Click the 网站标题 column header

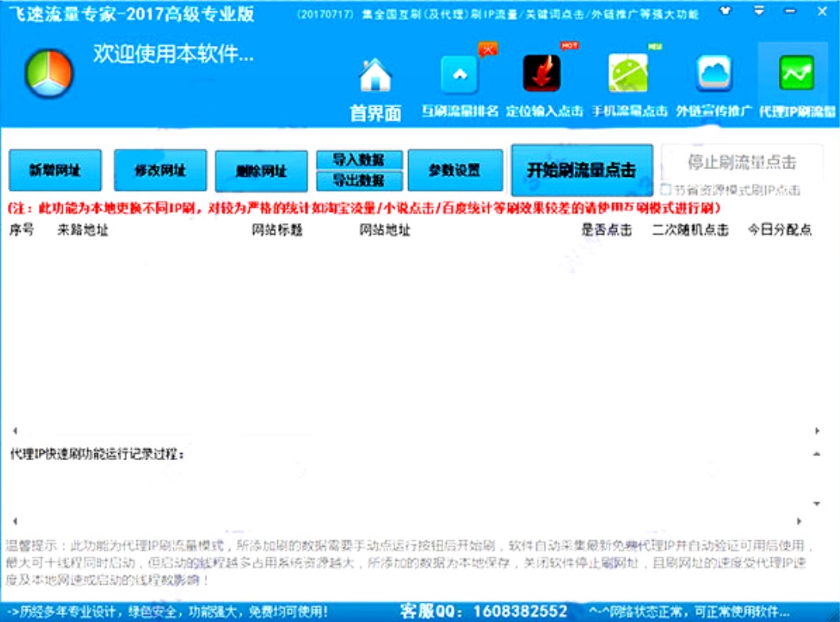[277, 230]
